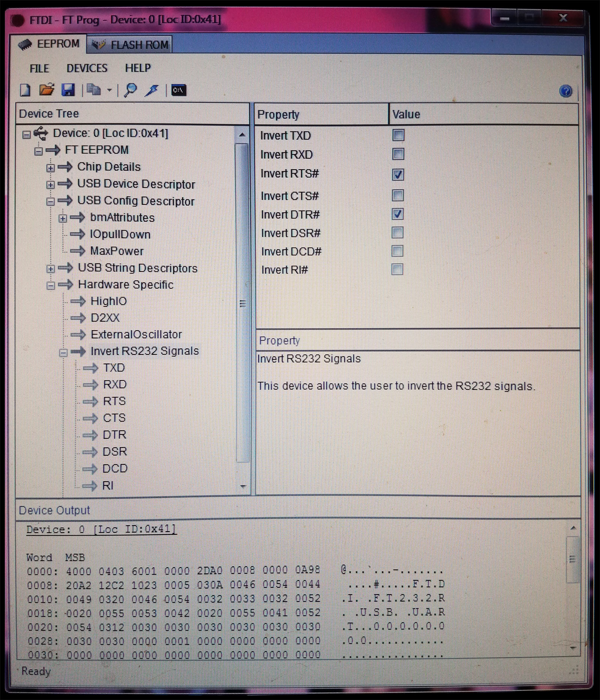The image size is (600, 700).
Task: Expand the USB String Descriptors node
Action: click(51, 269)
